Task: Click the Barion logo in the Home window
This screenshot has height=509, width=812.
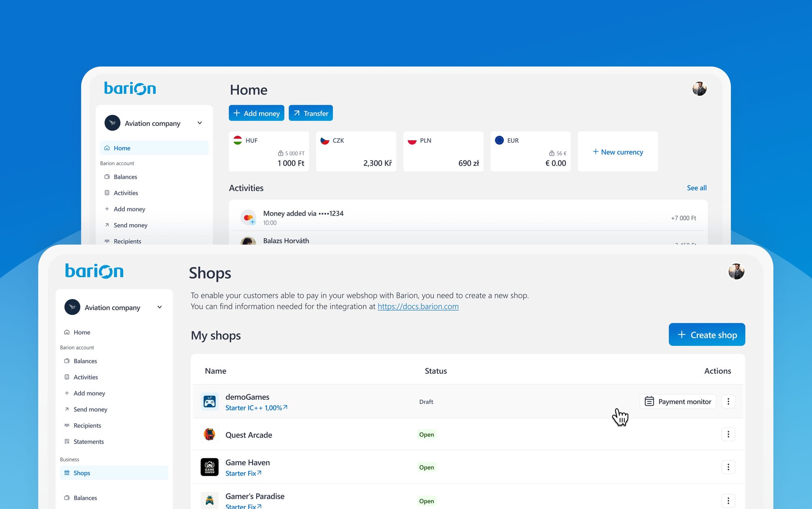Action: 130,88
